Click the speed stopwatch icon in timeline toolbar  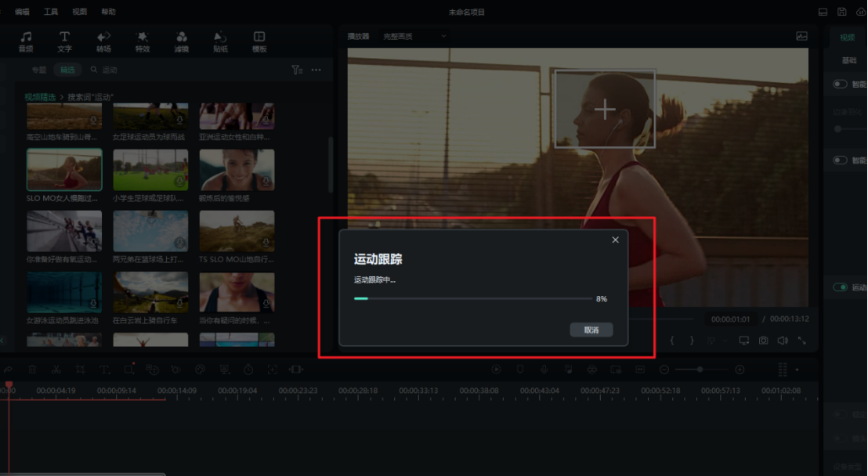(248, 370)
